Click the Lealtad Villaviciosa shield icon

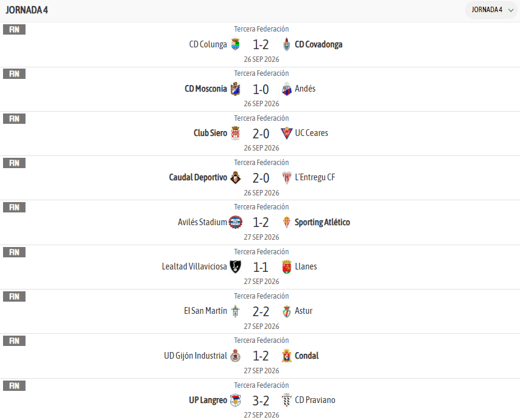click(x=236, y=266)
